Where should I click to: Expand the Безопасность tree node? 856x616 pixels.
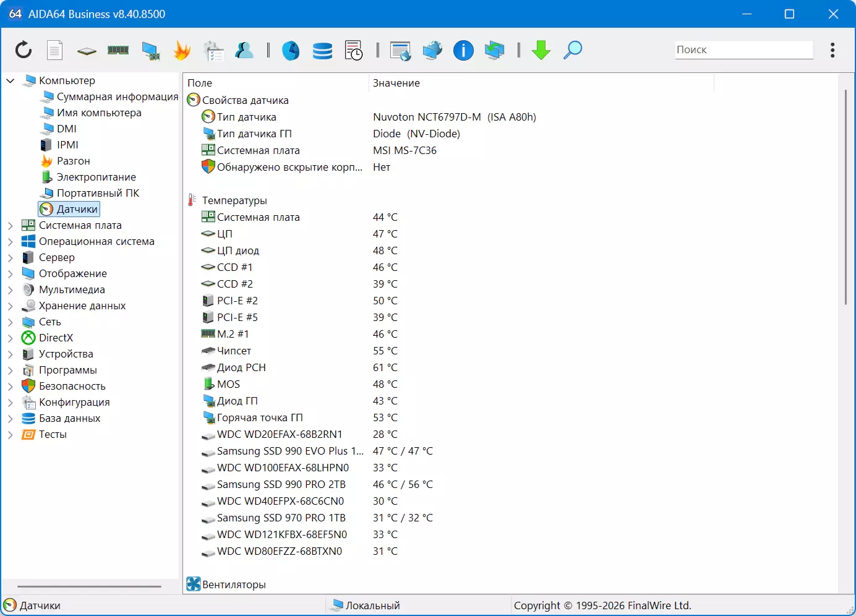click(11, 386)
